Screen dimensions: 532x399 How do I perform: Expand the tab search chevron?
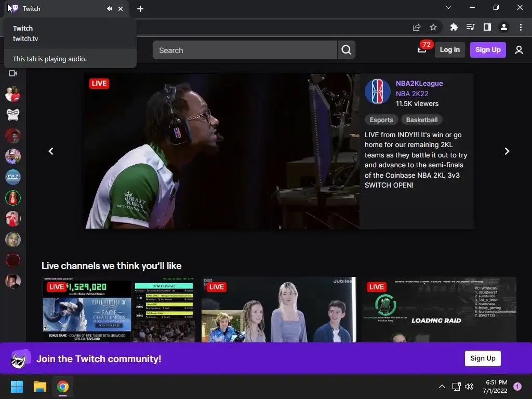pyautogui.click(x=448, y=7)
